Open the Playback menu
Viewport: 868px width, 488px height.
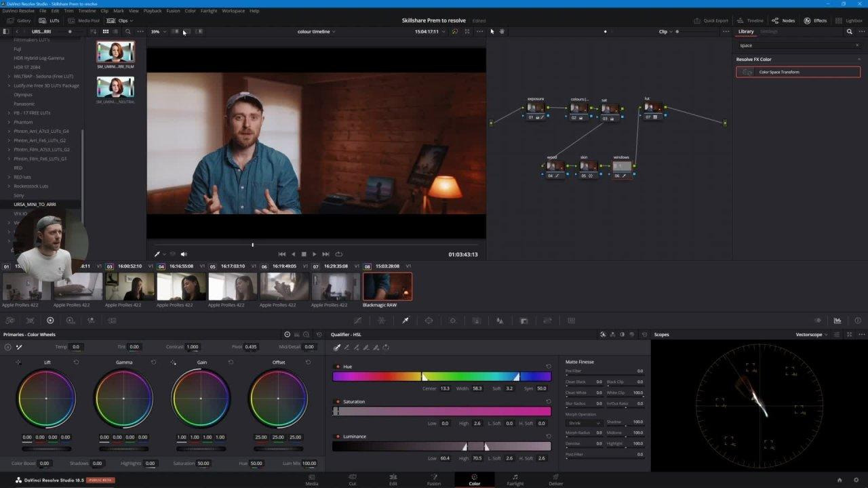point(152,11)
